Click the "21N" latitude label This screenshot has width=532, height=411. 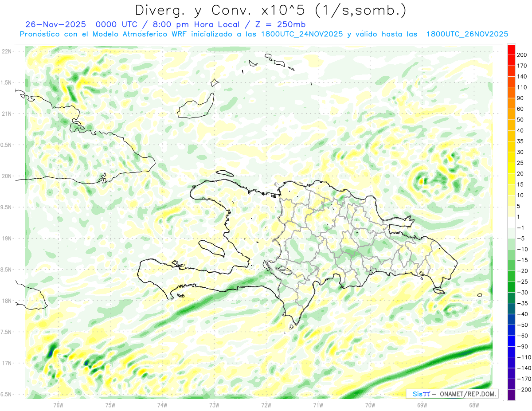[x=7, y=114]
